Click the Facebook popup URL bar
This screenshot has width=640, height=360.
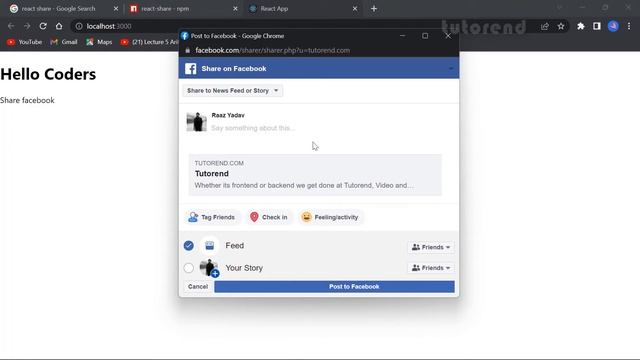click(272, 50)
